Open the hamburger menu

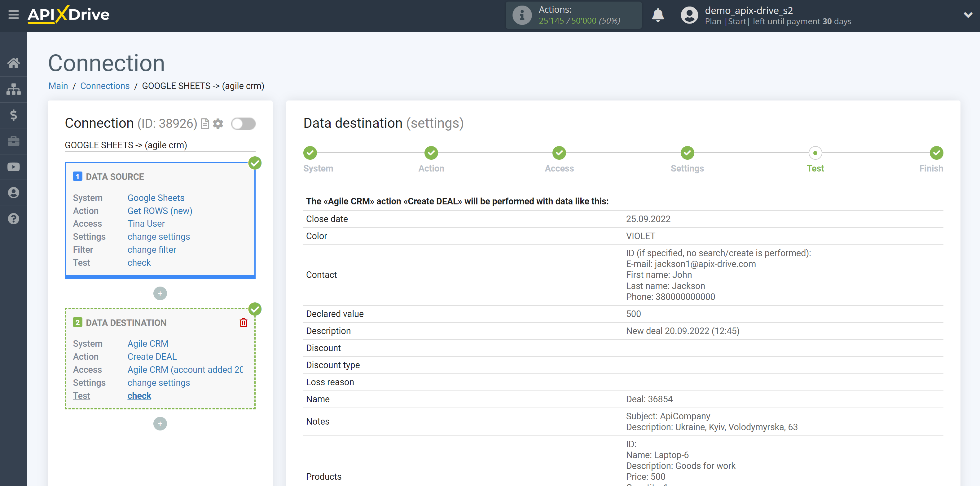click(14, 15)
